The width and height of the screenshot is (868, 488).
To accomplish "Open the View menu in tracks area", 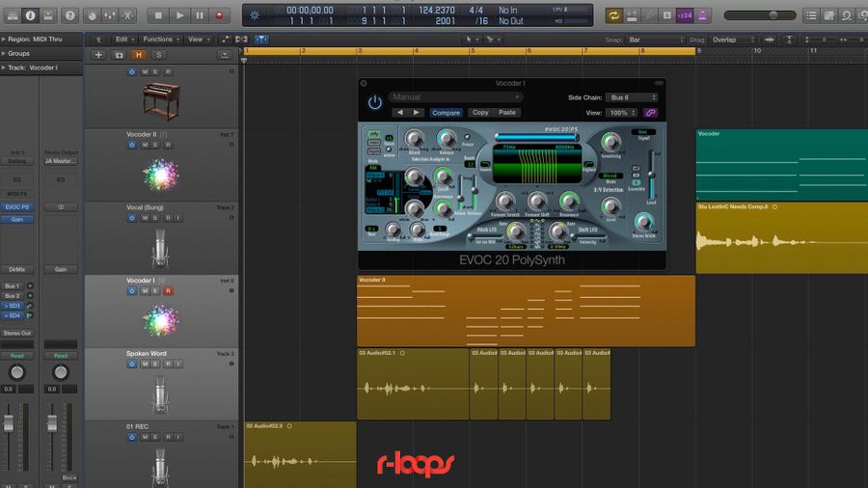I will pos(198,40).
